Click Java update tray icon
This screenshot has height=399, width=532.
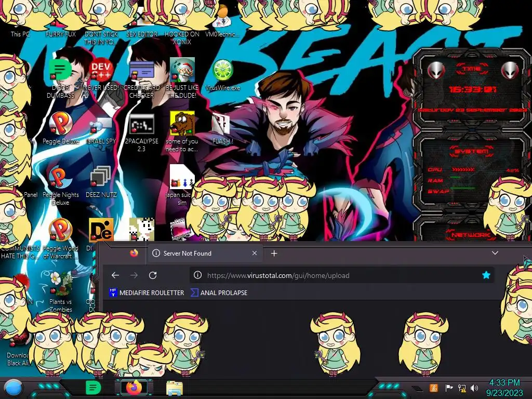click(434, 388)
